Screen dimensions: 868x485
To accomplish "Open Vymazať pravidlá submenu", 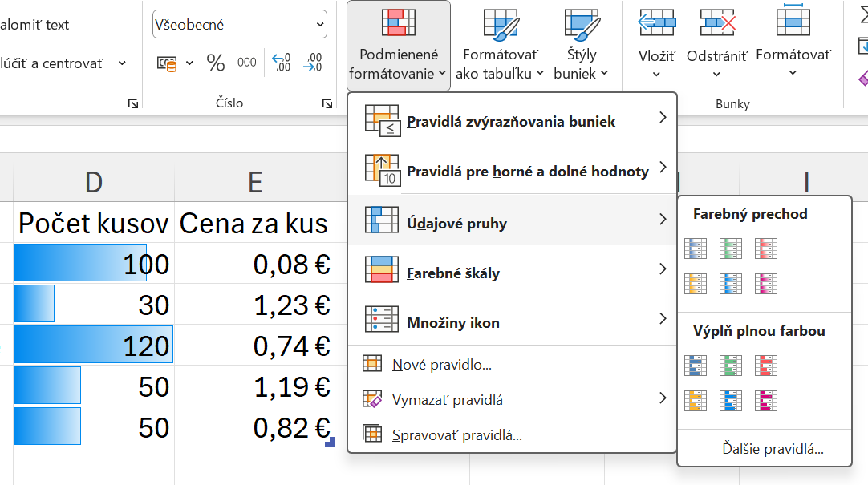I will [512, 399].
